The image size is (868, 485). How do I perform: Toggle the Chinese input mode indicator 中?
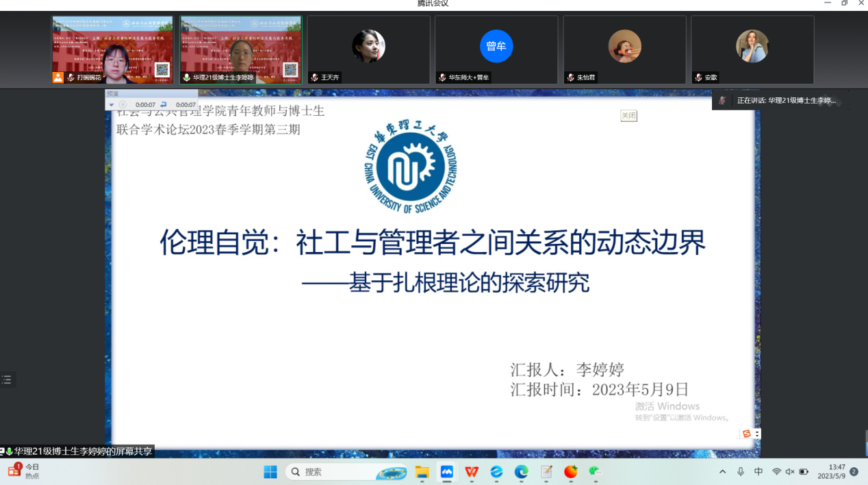coord(758,472)
